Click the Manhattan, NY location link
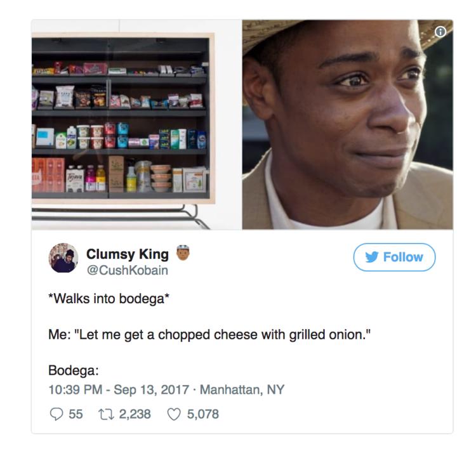Viewport: 476px width, 449px height. coord(242,389)
